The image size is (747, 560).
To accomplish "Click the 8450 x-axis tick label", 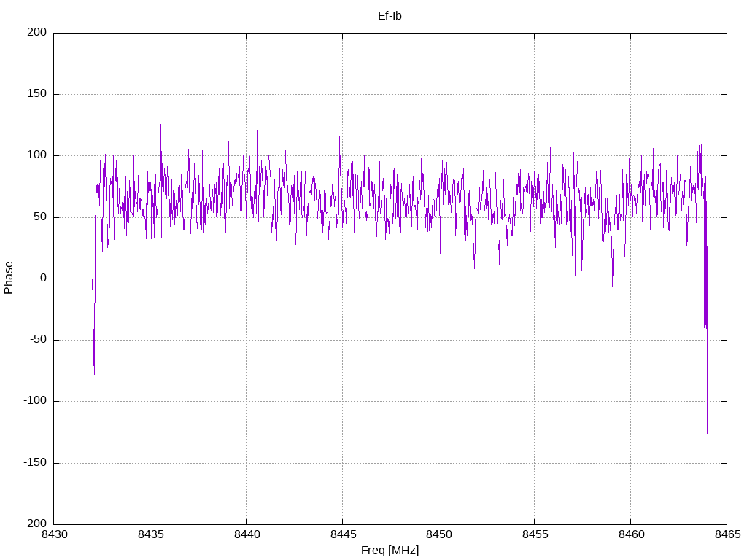I will click(x=438, y=535).
